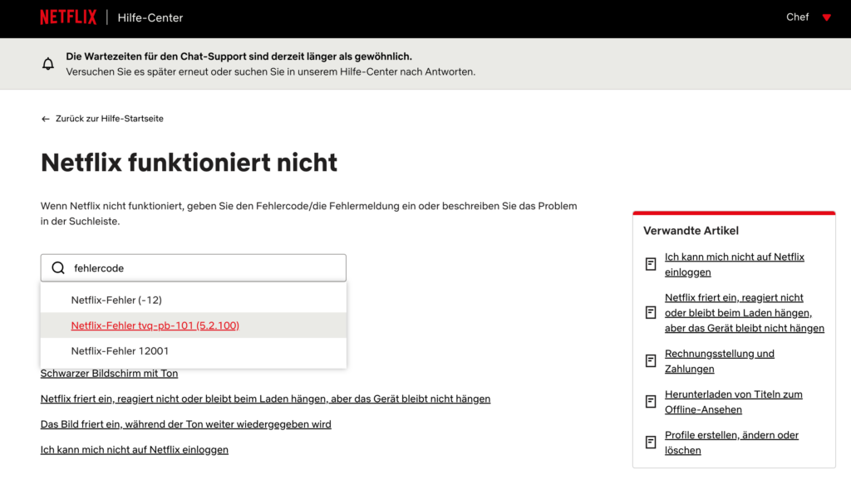Click document icon beside 'Rechnungsstellung und Zahlungen'
Image resolution: width=851 pixels, height=504 pixels.
(651, 361)
